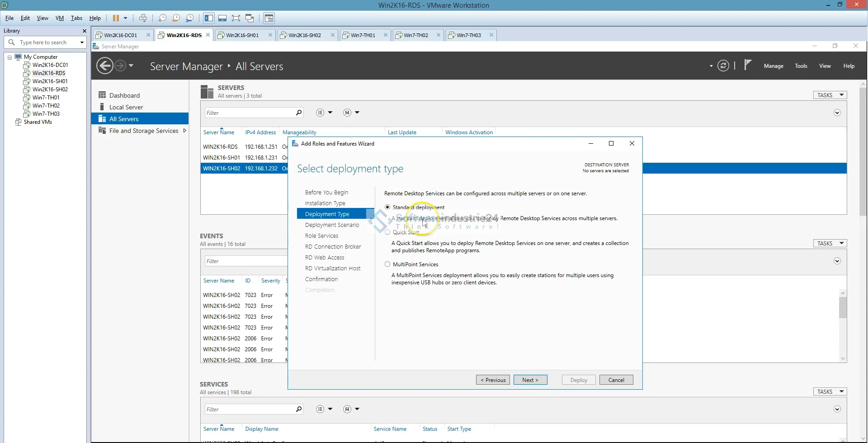Image resolution: width=868 pixels, height=443 pixels.
Task: Click the Pause VM toolbar icon
Action: [116, 18]
